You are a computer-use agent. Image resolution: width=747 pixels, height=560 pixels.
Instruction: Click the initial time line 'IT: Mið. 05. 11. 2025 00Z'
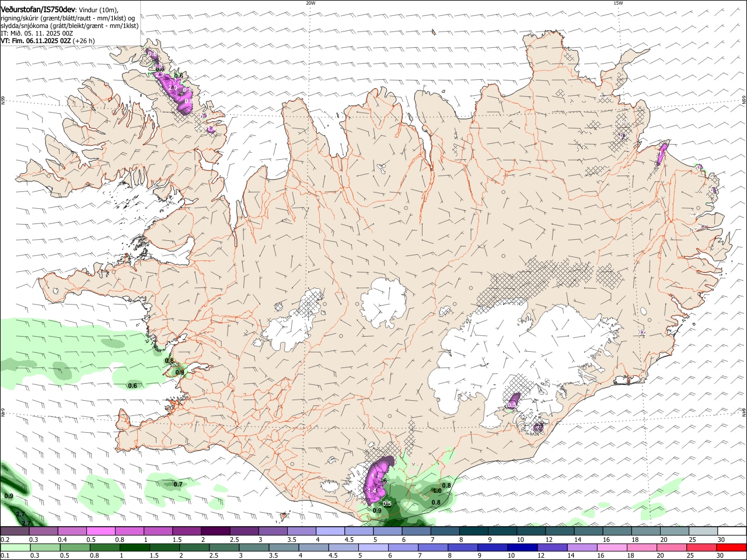[37, 33]
